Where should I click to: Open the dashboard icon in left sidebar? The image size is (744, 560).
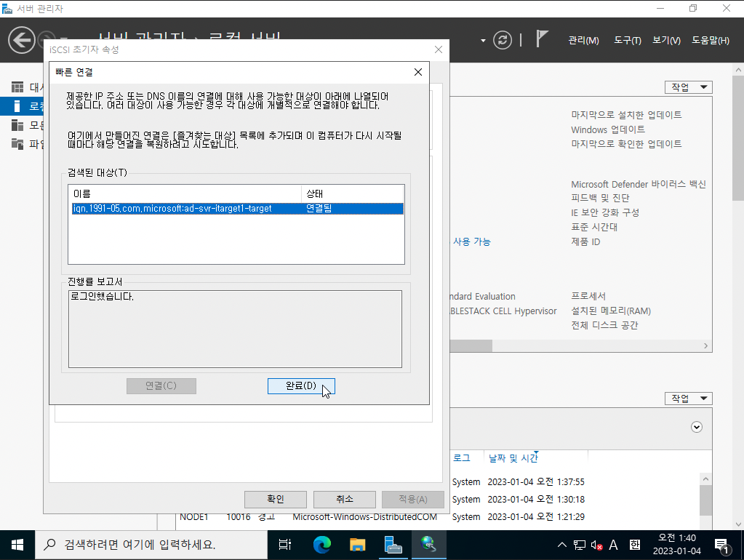(17, 87)
